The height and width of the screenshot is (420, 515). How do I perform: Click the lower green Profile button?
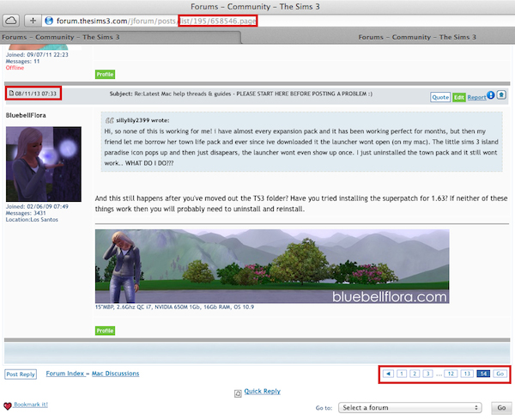pyautogui.click(x=105, y=331)
